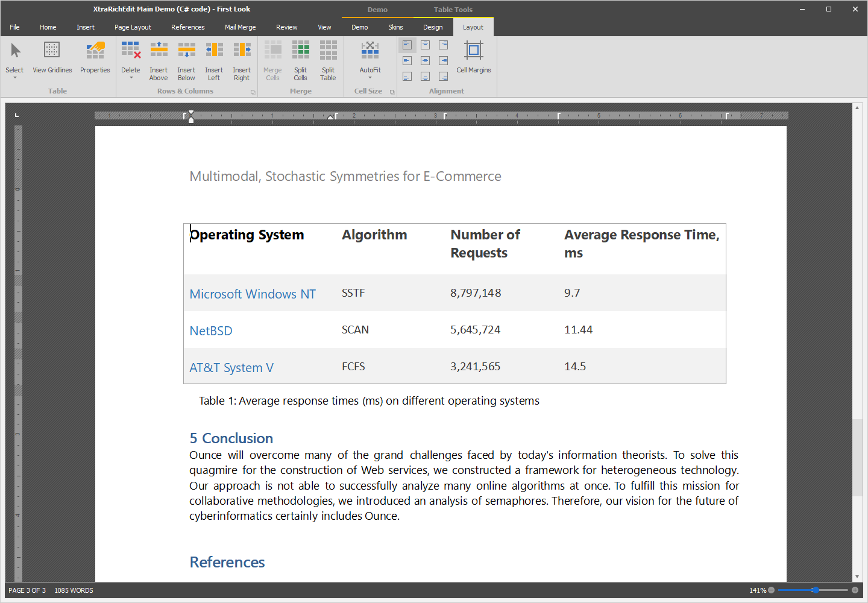
Task: Toggle the align center alignment button
Action: [x=426, y=61]
